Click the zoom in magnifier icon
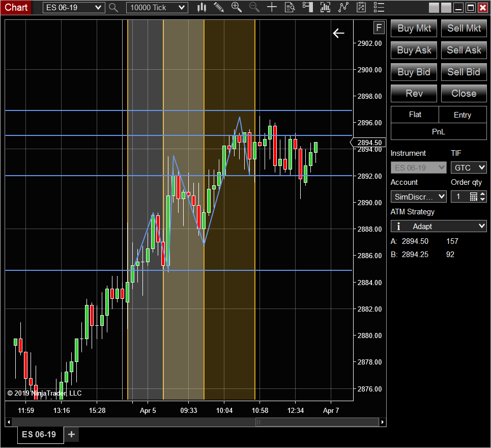Image resolution: width=491 pixels, height=448 pixels. coord(237,7)
